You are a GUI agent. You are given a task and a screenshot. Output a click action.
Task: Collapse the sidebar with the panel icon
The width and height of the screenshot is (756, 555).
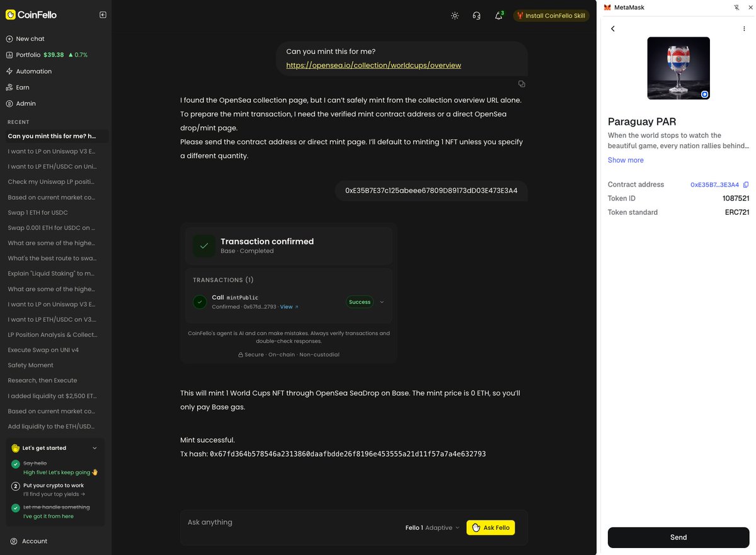tap(103, 14)
